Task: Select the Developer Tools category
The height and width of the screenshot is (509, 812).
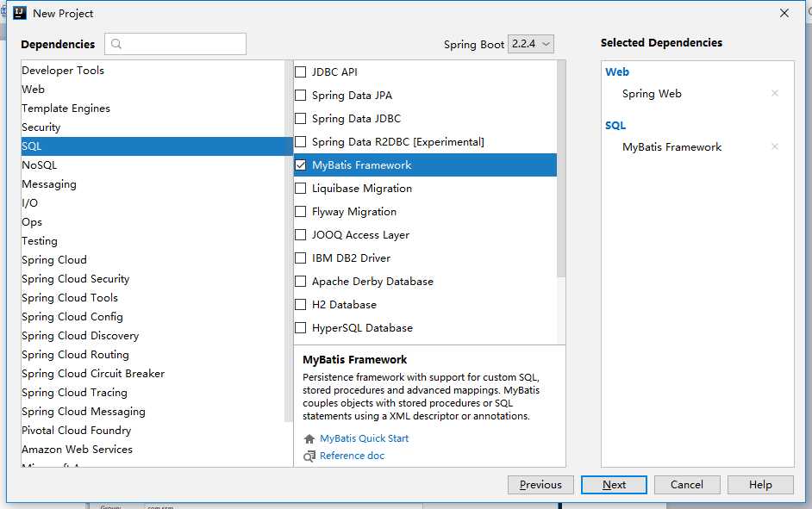Action: (x=153, y=71)
